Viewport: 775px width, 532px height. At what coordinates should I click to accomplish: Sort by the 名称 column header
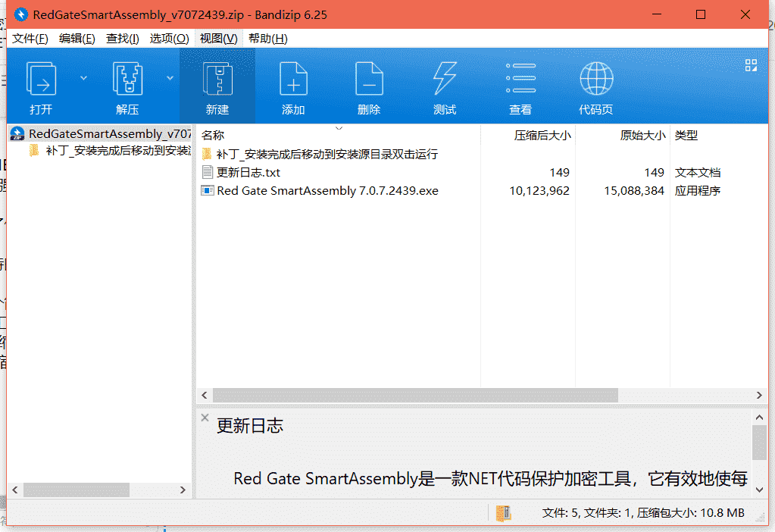213,136
